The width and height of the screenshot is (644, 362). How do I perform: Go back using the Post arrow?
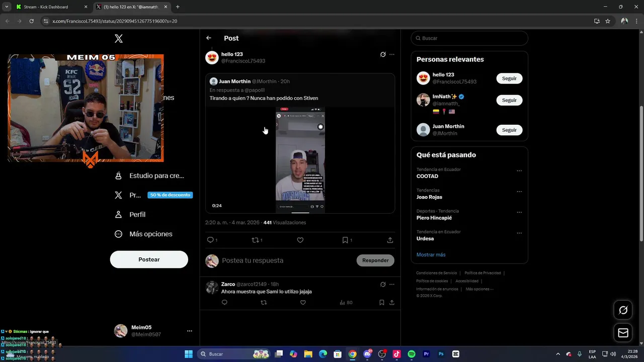tap(209, 38)
